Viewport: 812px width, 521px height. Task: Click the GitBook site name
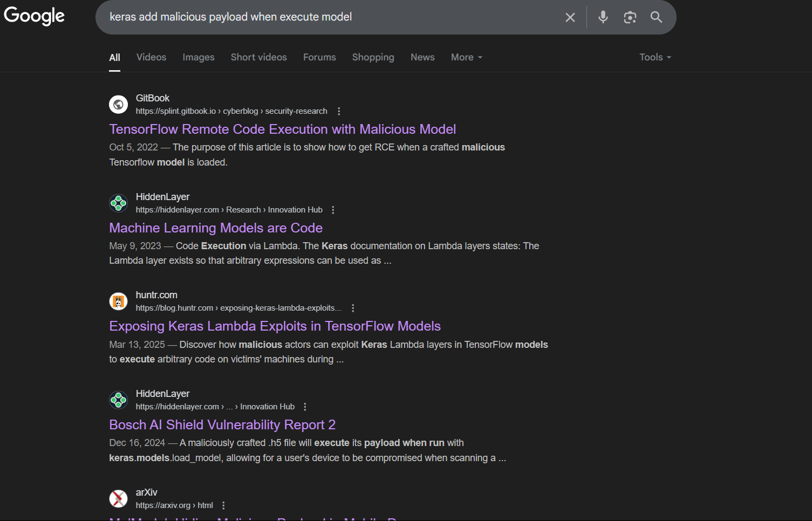153,98
